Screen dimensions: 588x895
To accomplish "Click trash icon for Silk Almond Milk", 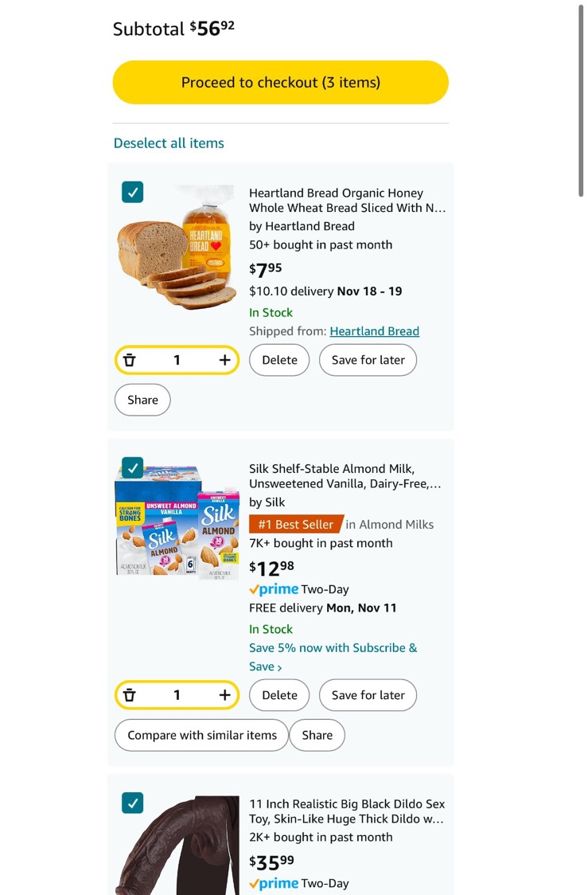I will coord(130,696).
